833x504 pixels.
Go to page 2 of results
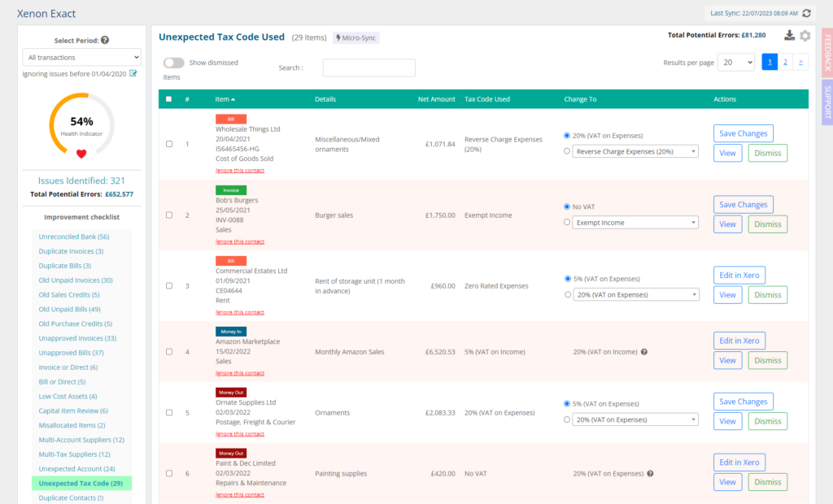(x=785, y=63)
